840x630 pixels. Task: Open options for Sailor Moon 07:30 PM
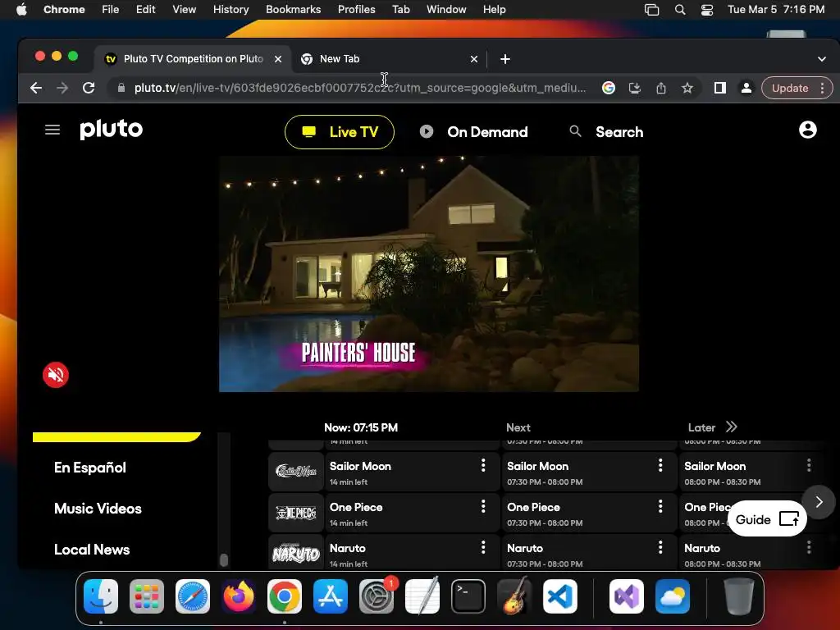660,465
